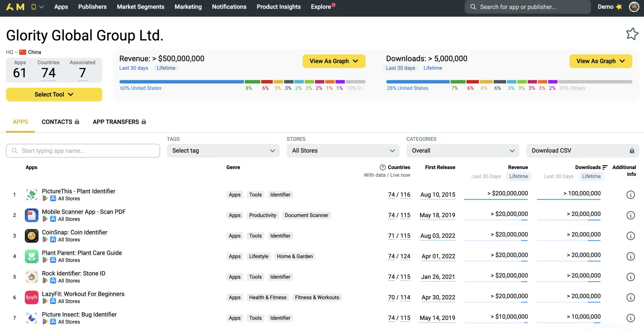Open CoinSnap app icon

coord(32,236)
